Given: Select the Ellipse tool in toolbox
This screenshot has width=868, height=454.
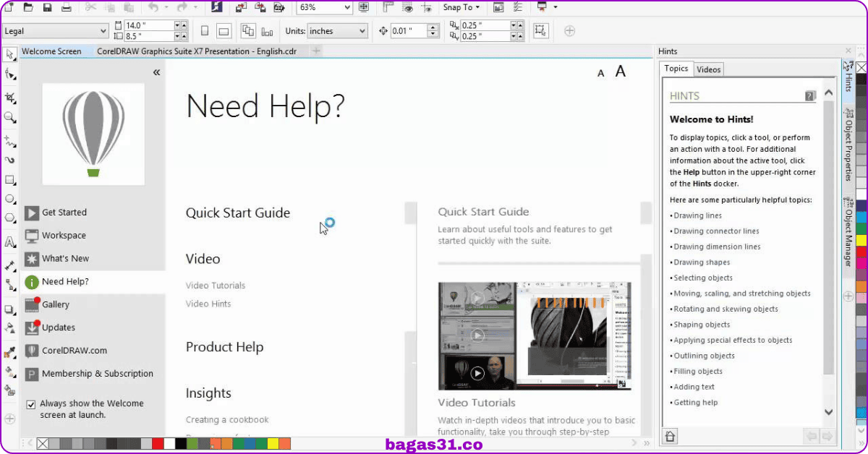Looking at the screenshot, I should pyautogui.click(x=9, y=199).
